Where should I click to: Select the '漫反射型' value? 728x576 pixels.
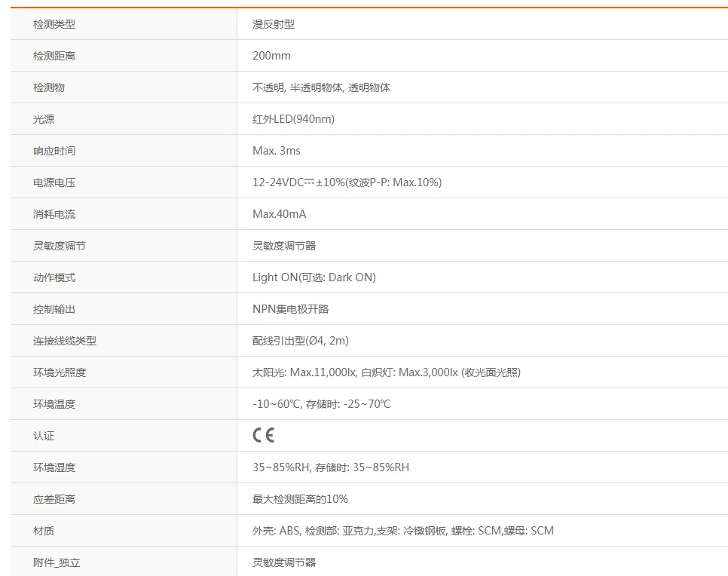click(x=274, y=24)
